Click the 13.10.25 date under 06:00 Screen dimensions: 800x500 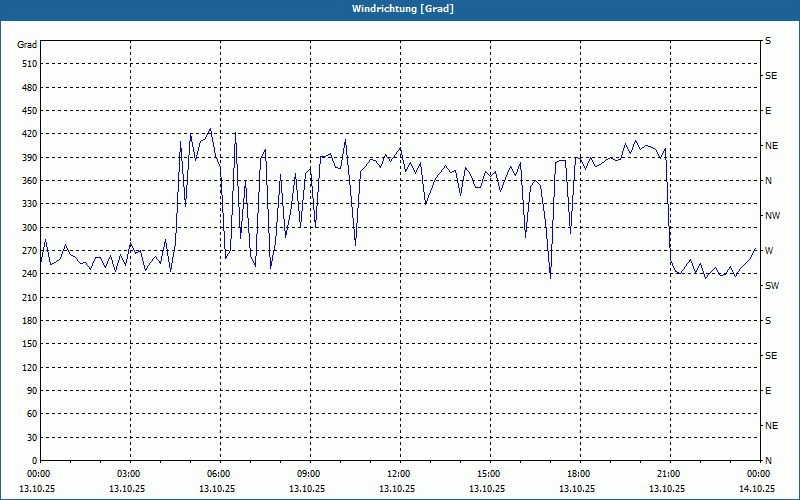217,488
